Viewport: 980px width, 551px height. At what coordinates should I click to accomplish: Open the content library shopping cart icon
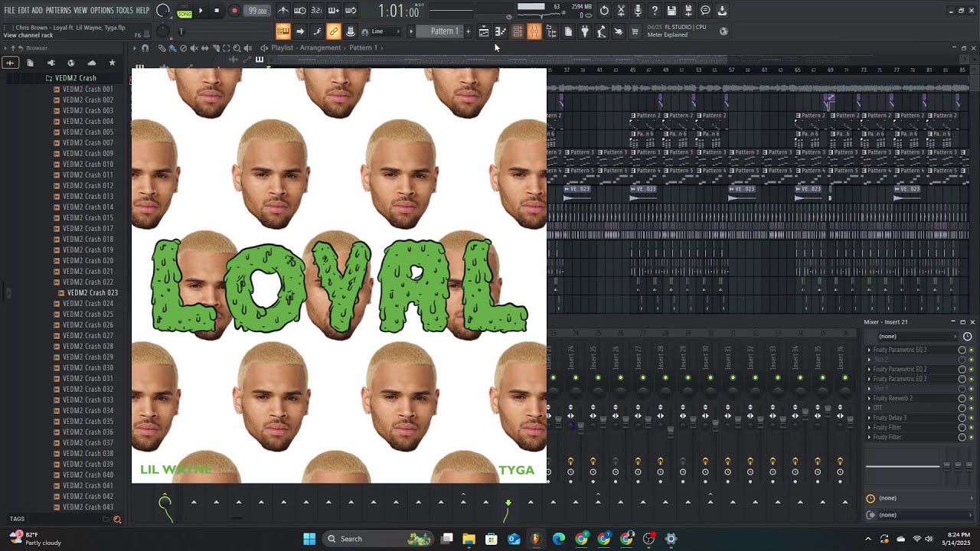[x=635, y=31]
